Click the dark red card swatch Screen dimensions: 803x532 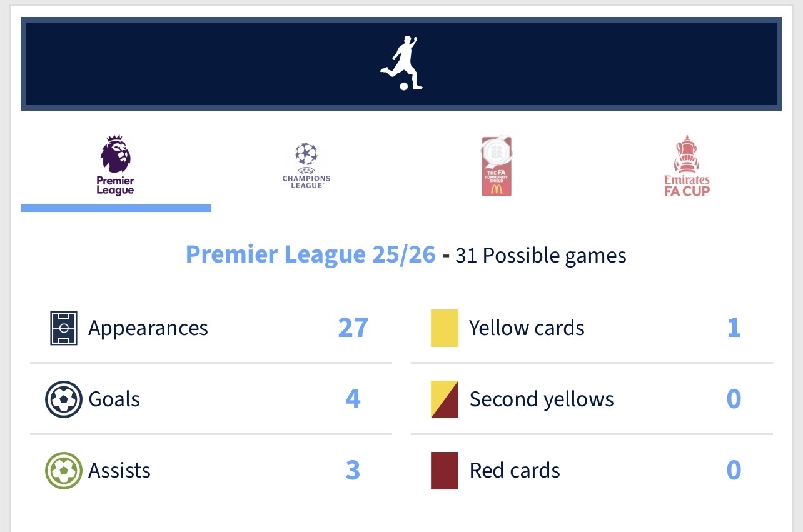445,471
